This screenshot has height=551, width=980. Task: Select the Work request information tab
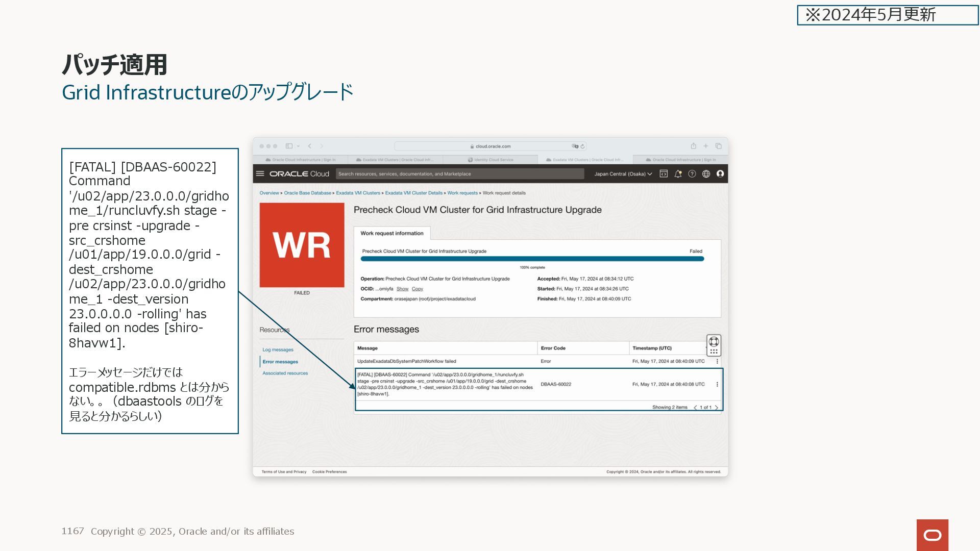391,233
